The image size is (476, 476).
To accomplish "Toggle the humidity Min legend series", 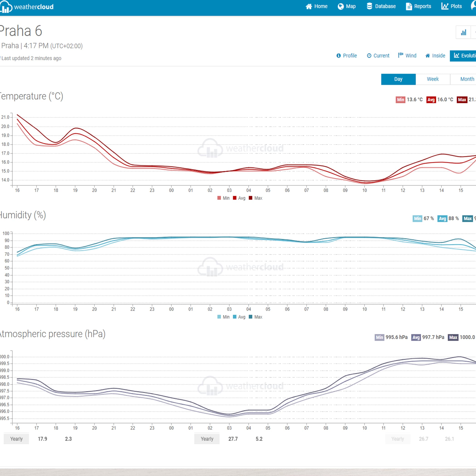I will tap(223, 317).
